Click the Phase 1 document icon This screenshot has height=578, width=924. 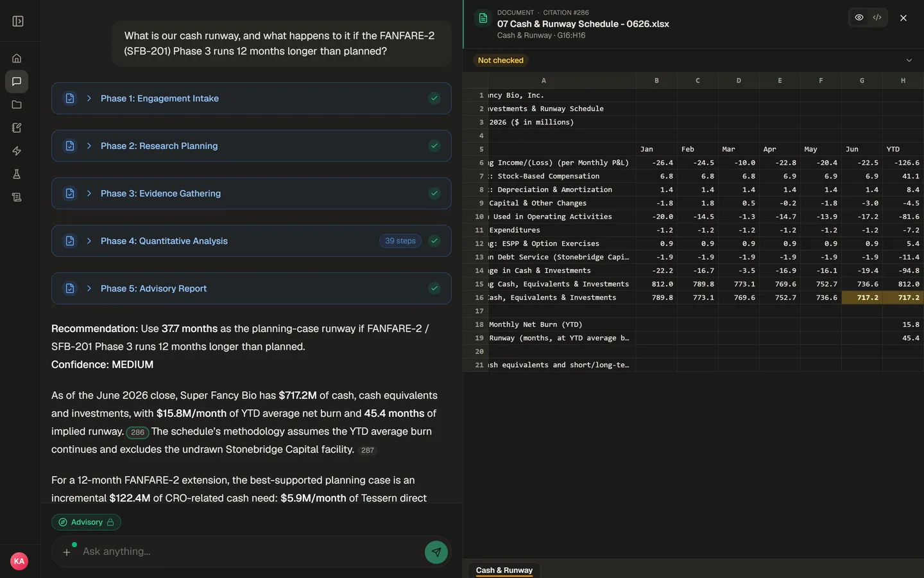(x=70, y=98)
